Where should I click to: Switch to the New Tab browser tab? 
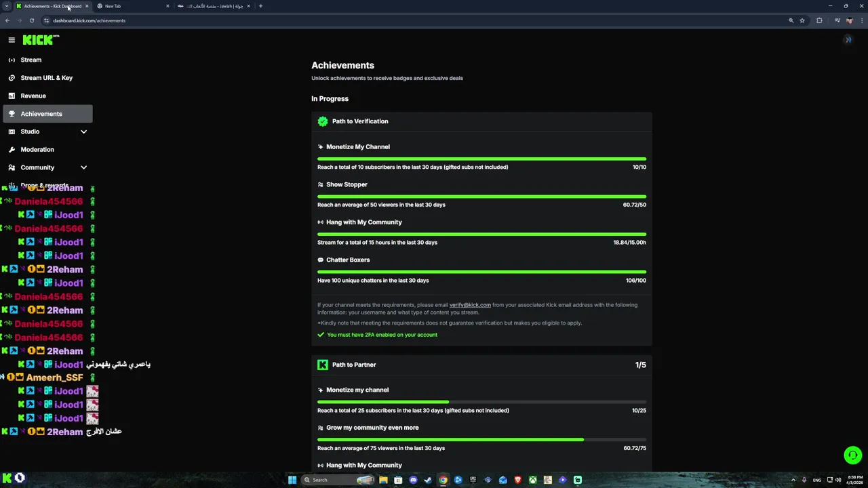point(132,6)
